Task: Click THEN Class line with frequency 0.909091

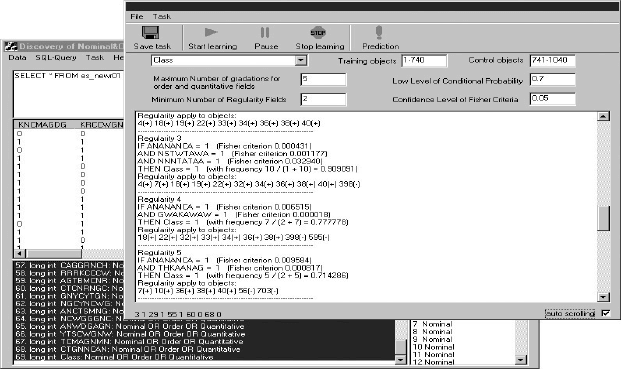Action: pyautogui.click(x=247, y=169)
